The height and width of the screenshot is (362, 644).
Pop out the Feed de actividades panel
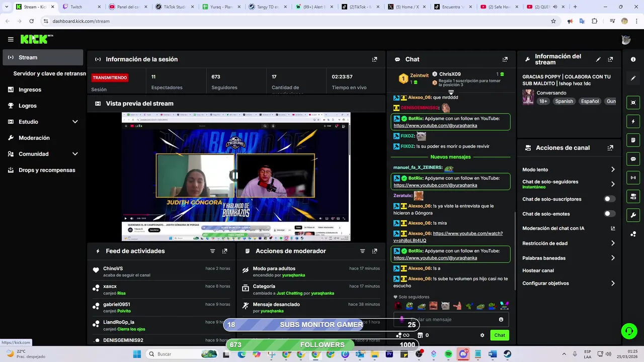[x=224, y=251]
